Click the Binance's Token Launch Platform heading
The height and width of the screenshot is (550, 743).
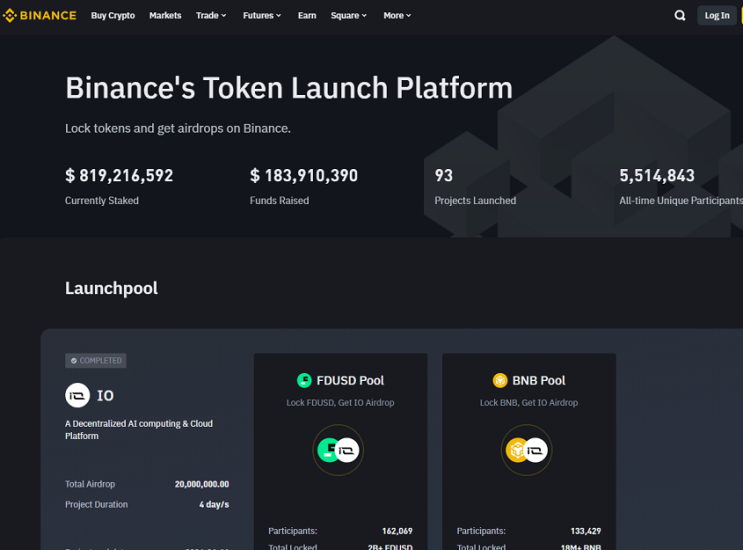289,88
